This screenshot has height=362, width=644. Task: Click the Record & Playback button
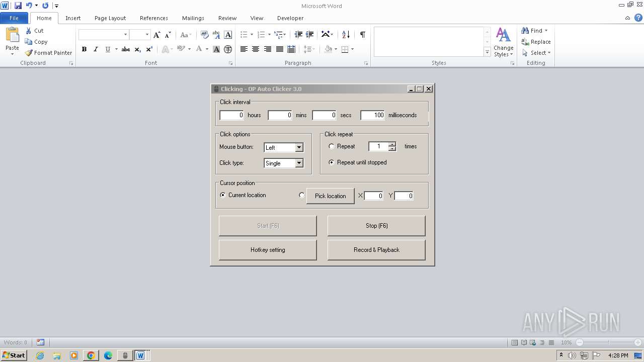pos(376,250)
